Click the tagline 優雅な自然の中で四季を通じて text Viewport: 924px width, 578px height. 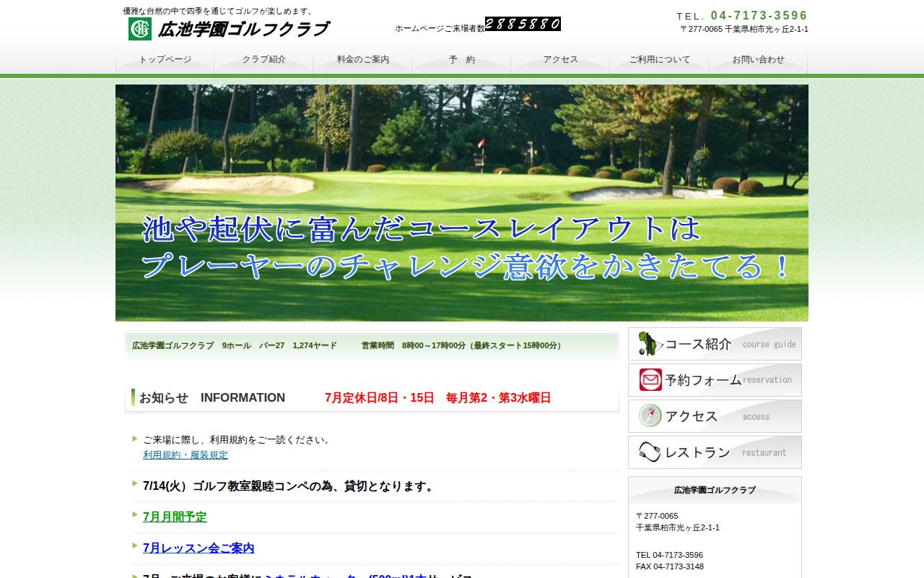[x=219, y=11]
